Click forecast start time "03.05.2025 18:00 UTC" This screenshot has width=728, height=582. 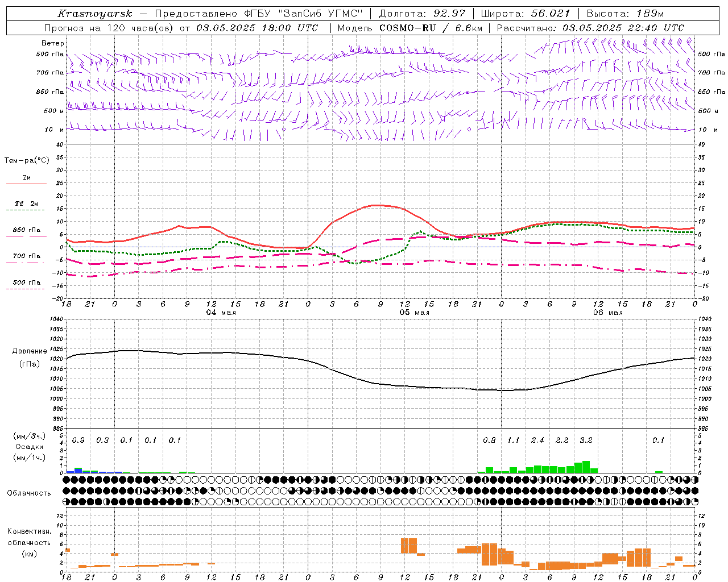pyautogui.click(x=257, y=28)
